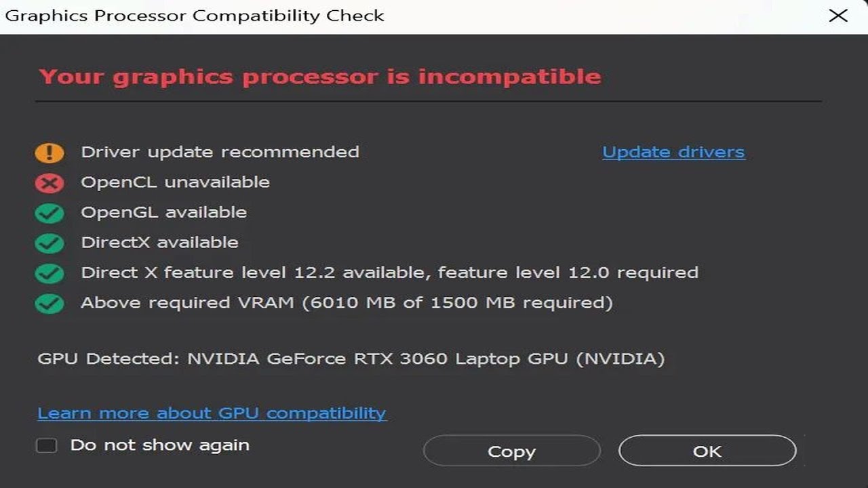Click the OpenCL unavailable status text
The image size is (868, 488).
tap(175, 182)
